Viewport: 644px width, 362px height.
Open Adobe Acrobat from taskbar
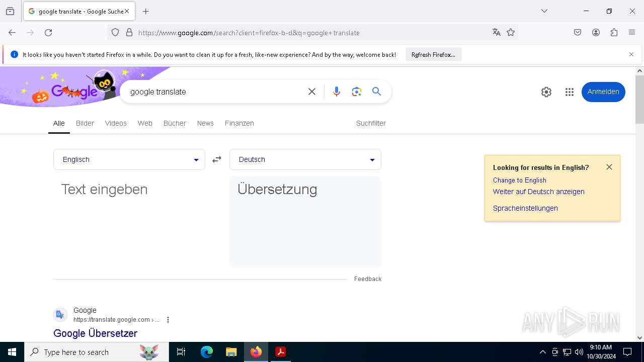tap(281, 352)
